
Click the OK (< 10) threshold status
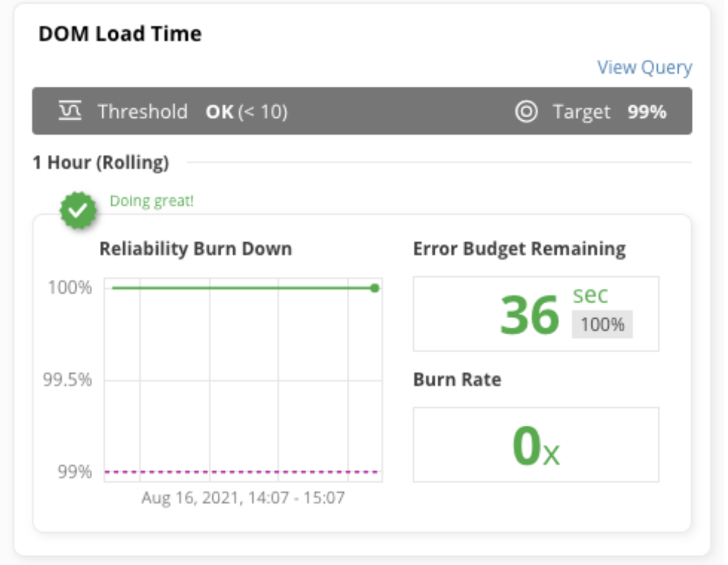coord(247,112)
